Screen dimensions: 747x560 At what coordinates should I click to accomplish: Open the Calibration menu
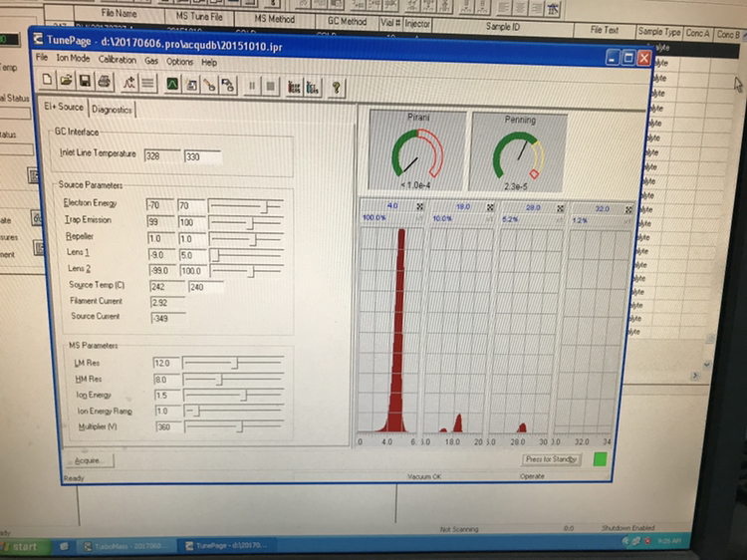coord(118,60)
